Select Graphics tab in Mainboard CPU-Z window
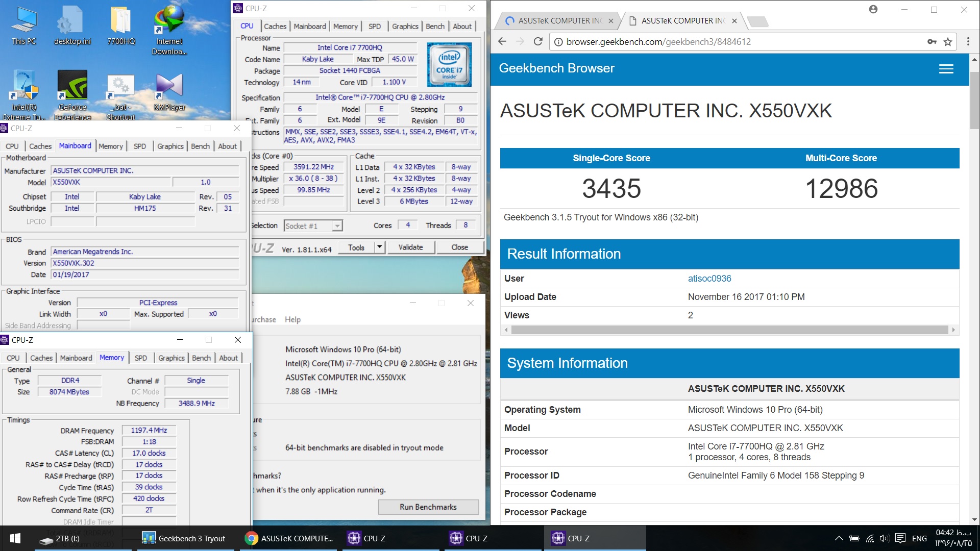The height and width of the screenshot is (551, 980). point(170,146)
